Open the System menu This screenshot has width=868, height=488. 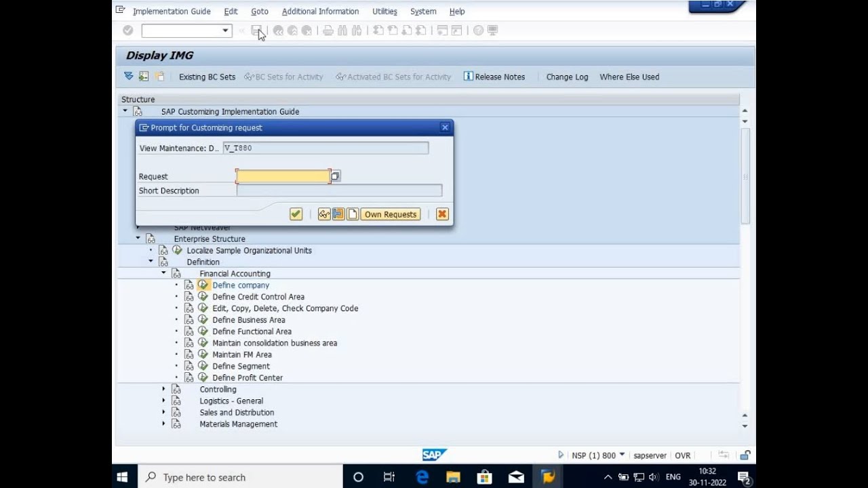(x=423, y=12)
